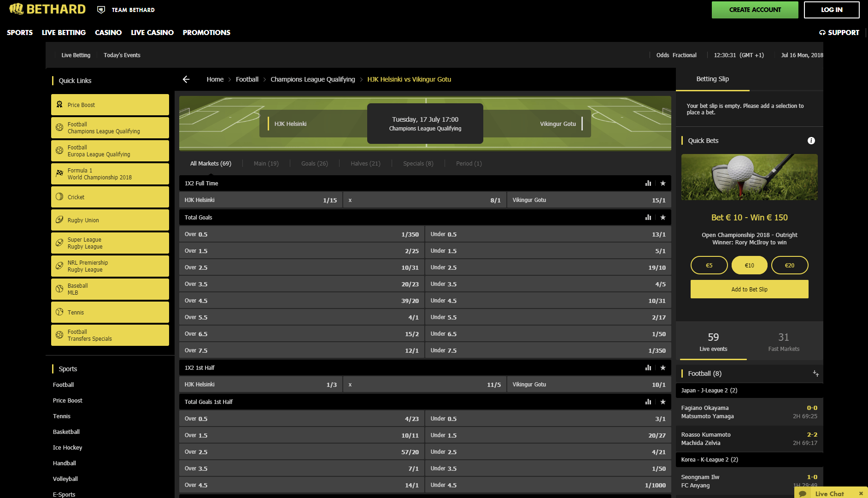Select Vikingur Gotu 15/1 full time odds
This screenshot has height=498, width=868.
coord(589,200)
